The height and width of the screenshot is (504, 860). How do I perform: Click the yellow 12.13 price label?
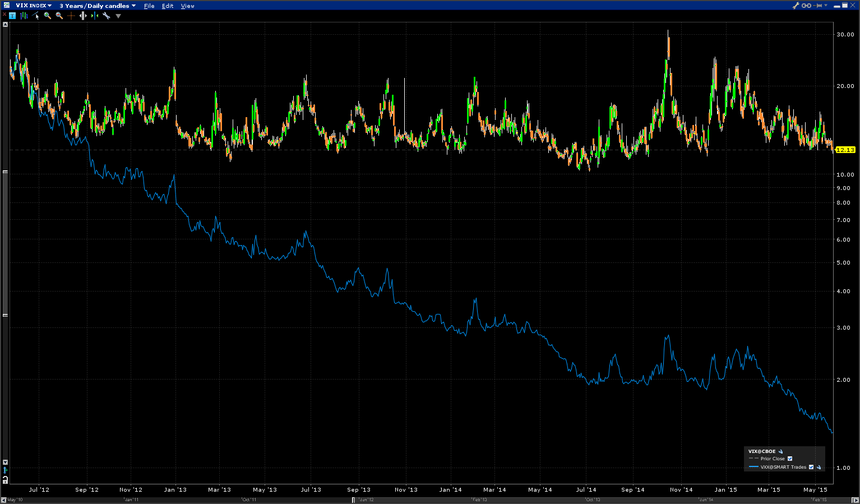(845, 150)
